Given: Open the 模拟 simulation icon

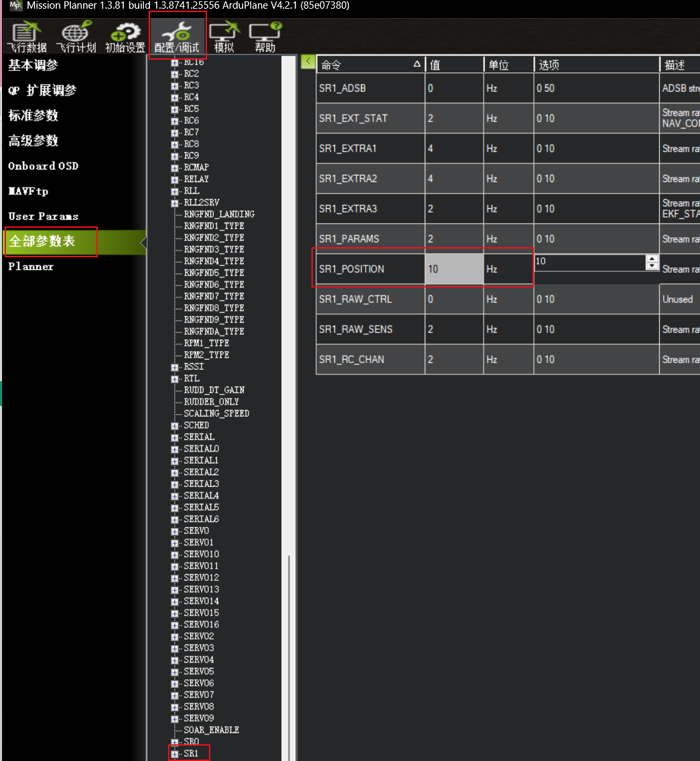Looking at the screenshot, I should (224, 37).
